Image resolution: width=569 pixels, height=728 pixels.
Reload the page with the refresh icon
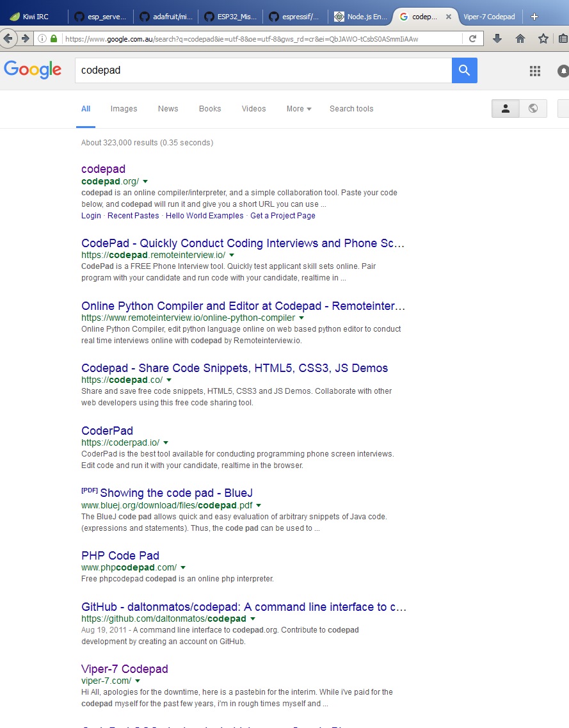pos(472,38)
